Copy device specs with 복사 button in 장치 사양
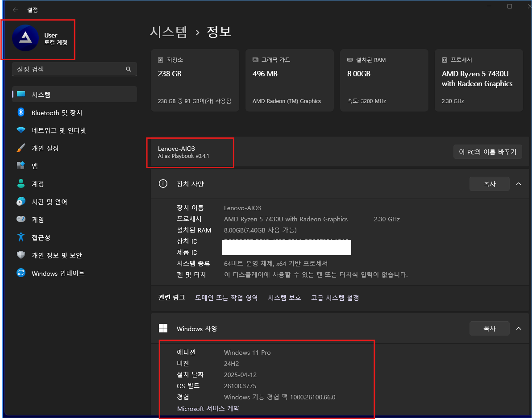This screenshot has height=419, width=532. 489,184
